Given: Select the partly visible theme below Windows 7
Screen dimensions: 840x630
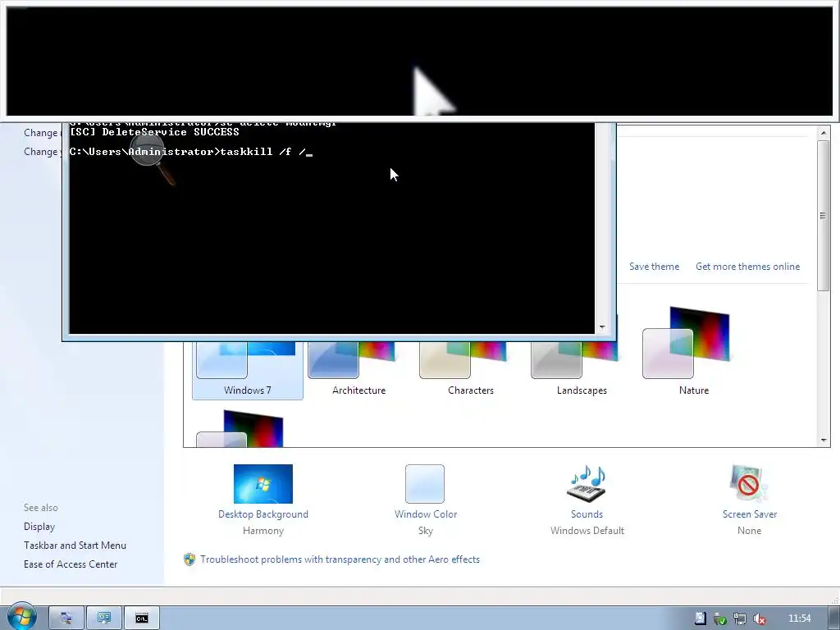Looking at the screenshot, I should point(240,428).
